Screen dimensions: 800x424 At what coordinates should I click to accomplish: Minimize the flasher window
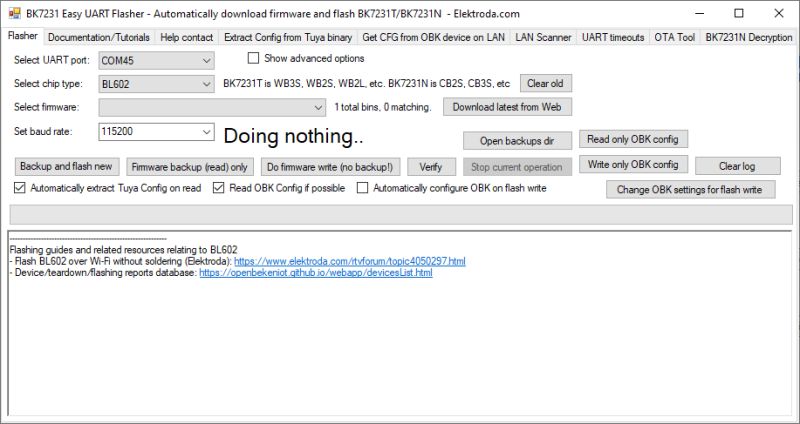tap(699, 14)
